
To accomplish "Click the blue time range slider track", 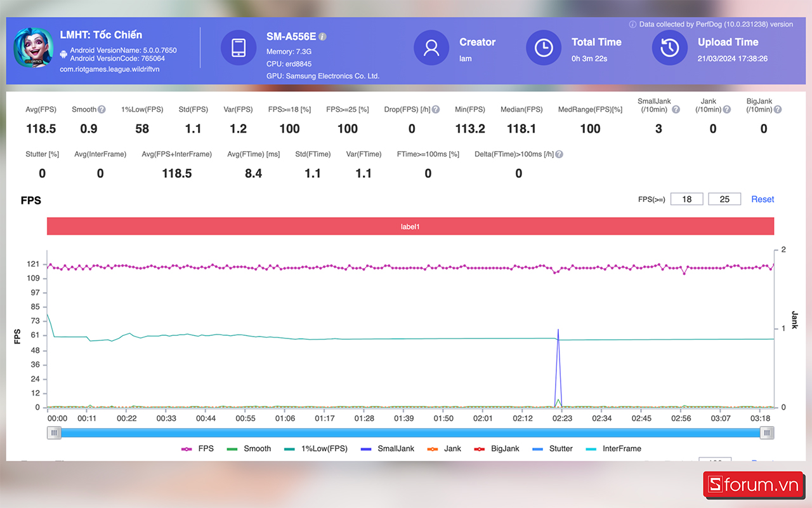I will click(x=410, y=432).
